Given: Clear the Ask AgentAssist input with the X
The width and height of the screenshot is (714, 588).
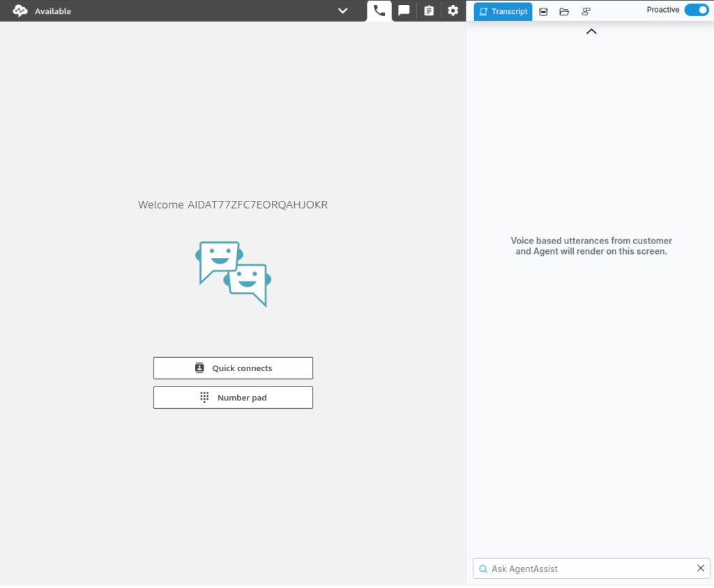Looking at the screenshot, I should tap(700, 568).
